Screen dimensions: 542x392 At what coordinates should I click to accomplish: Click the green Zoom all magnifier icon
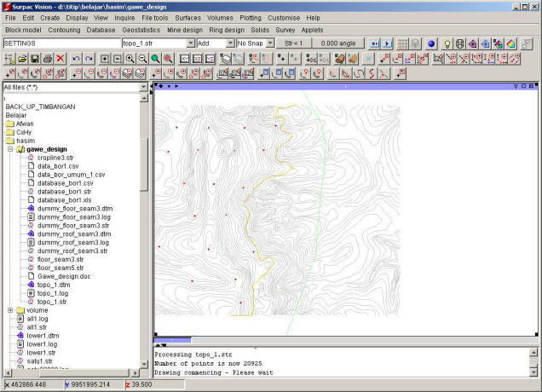(x=156, y=58)
